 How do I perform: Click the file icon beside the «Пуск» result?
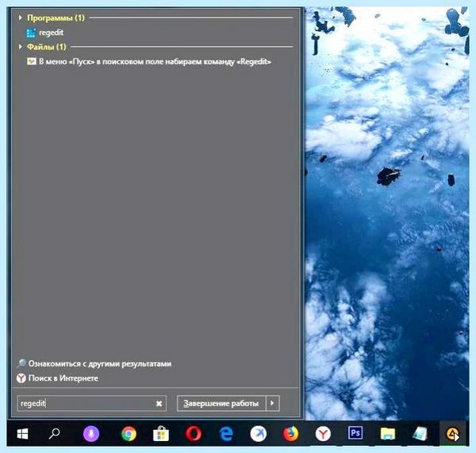31,61
